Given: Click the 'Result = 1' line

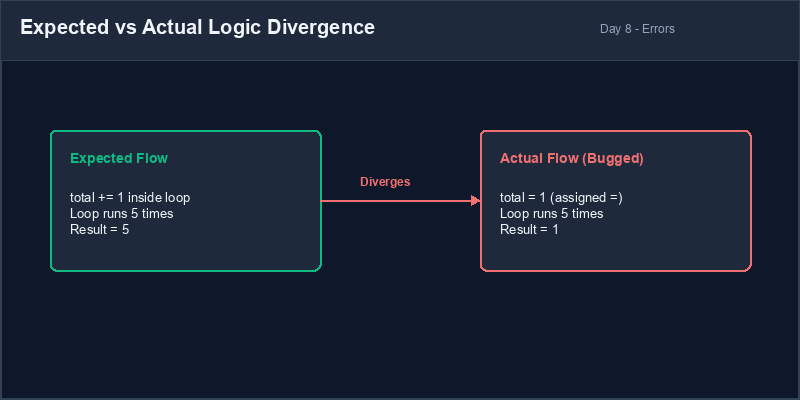Looking at the screenshot, I should pos(529,230).
